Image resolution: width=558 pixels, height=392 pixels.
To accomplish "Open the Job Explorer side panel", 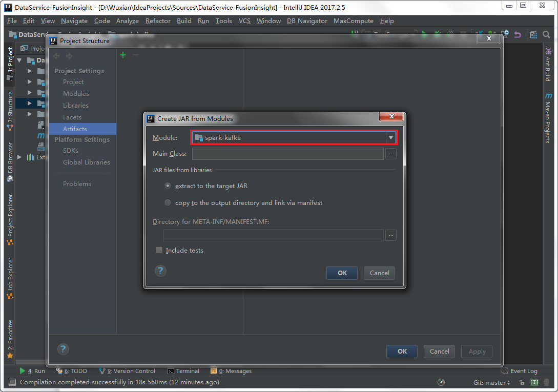I will coord(10,278).
